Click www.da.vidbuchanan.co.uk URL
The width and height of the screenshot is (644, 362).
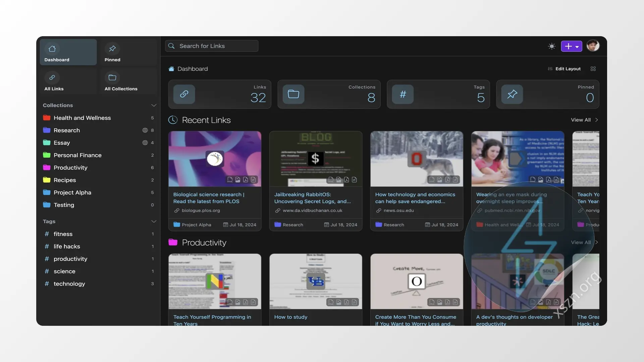pyautogui.click(x=312, y=210)
